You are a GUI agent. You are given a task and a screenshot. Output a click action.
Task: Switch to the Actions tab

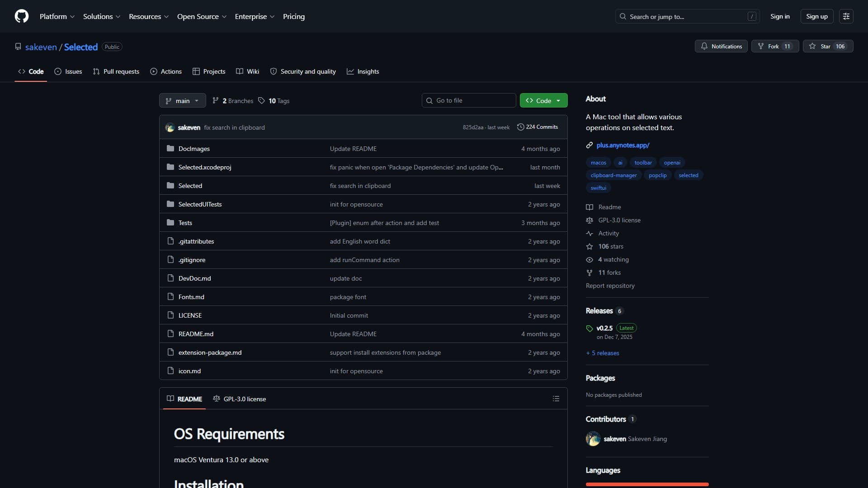(166, 71)
